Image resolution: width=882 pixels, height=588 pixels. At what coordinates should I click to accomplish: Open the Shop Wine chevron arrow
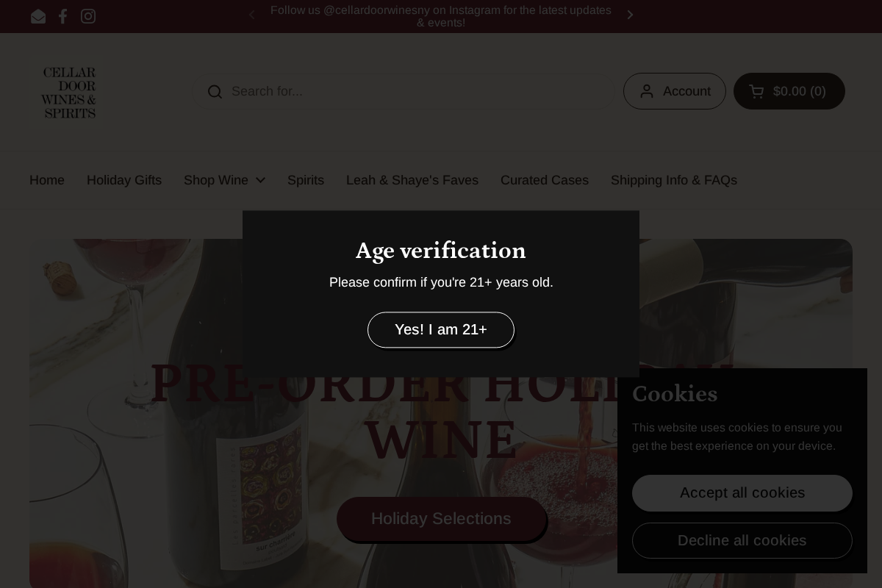(x=260, y=180)
